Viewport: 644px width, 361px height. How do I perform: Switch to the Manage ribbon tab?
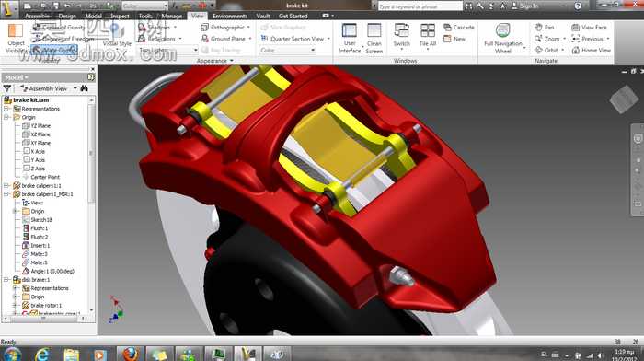(x=171, y=16)
